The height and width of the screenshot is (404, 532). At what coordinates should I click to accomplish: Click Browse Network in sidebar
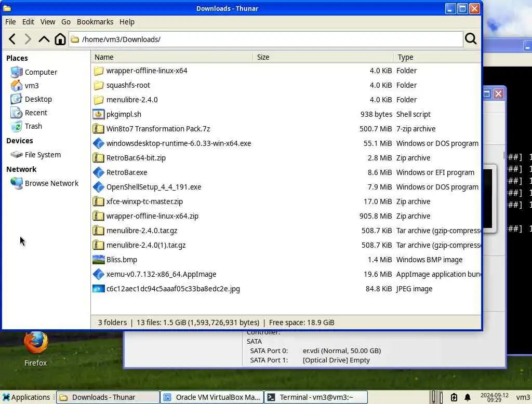45,183
